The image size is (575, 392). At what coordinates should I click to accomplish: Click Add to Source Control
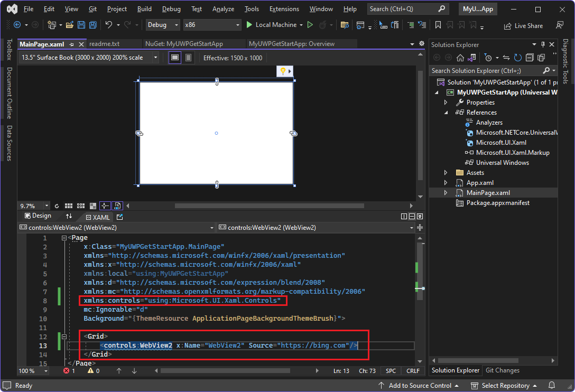click(x=419, y=386)
